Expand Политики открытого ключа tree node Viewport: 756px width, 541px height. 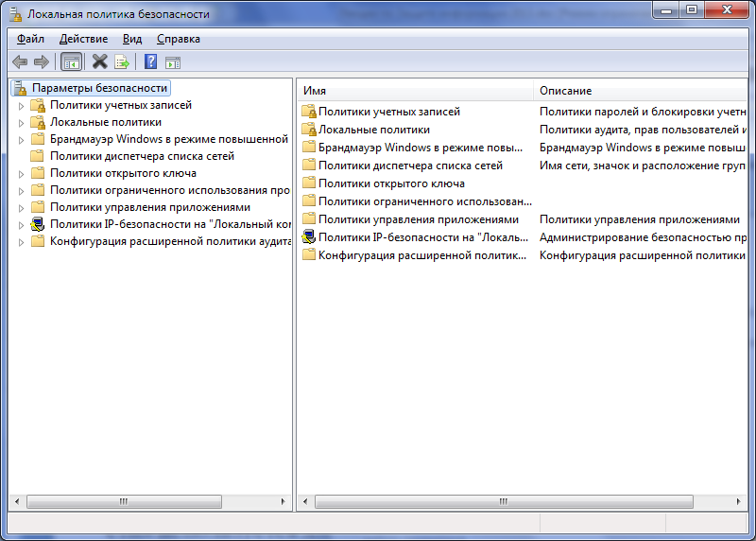pyautogui.click(x=21, y=174)
